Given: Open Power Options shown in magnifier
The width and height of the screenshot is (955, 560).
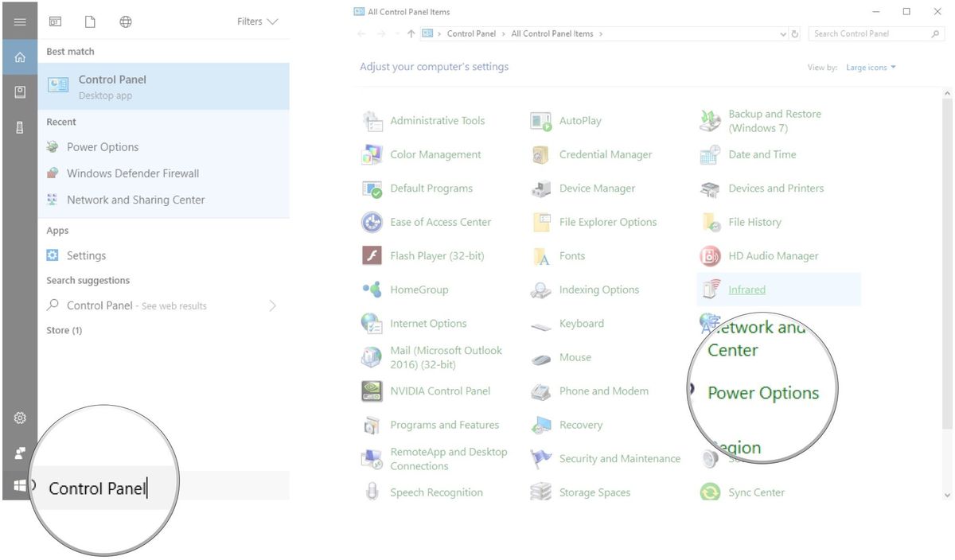Looking at the screenshot, I should 762,392.
